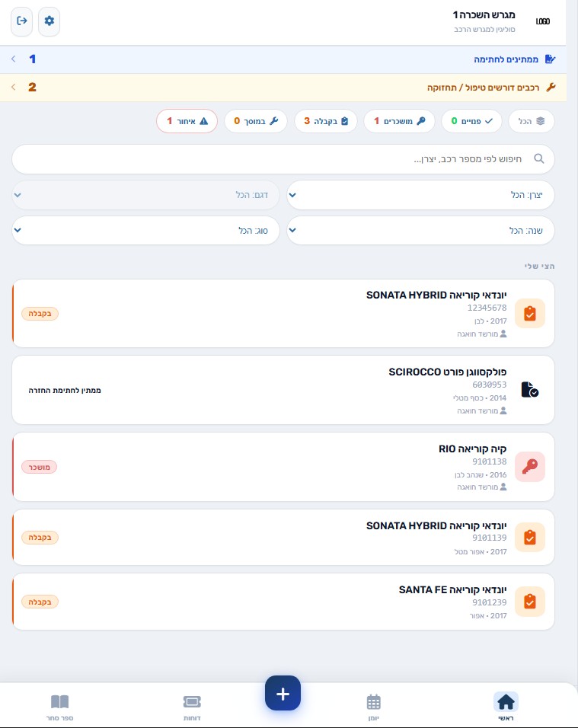
Task: Click the warning triangle icon on the איחור chip
Action: 204,121
